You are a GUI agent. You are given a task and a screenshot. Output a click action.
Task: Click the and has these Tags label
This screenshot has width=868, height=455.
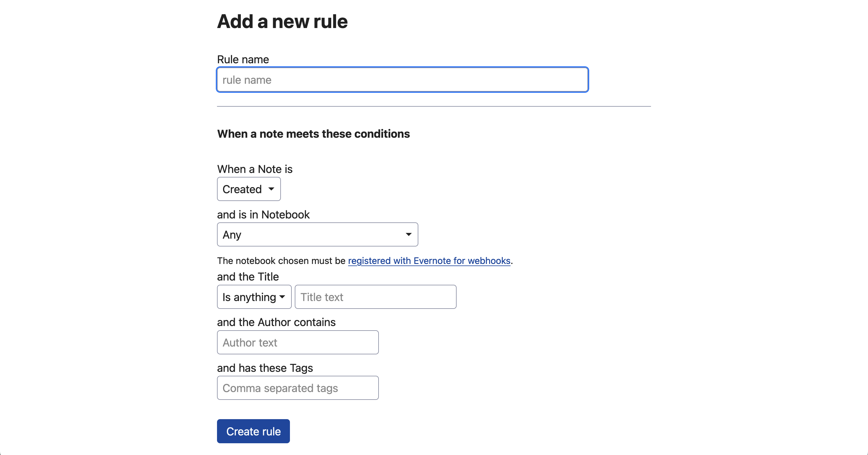tap(265, 368)
